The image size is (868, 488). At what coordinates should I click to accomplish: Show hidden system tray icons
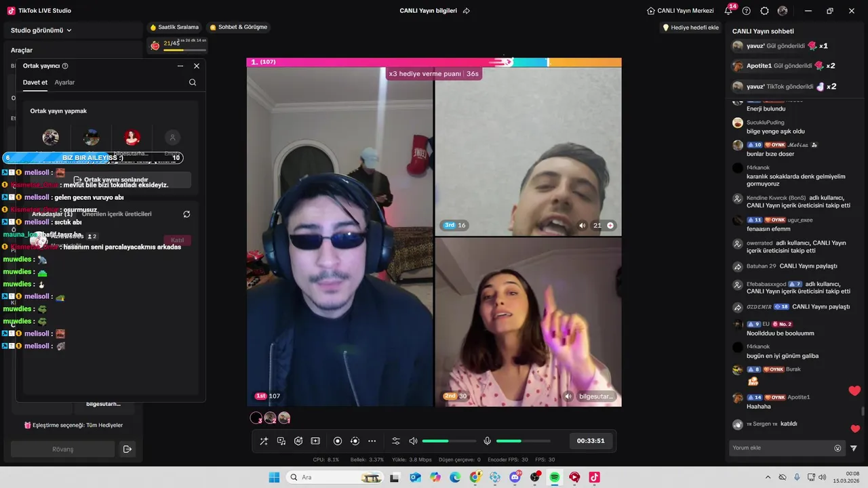click(768, 477)
